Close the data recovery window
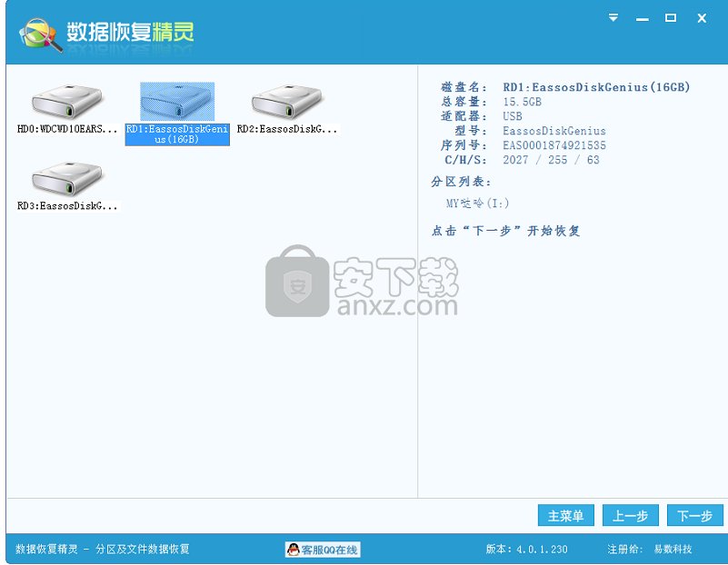The height and width of the screenshot is (565, 728). pyautogui.click(x=702, y=18)
